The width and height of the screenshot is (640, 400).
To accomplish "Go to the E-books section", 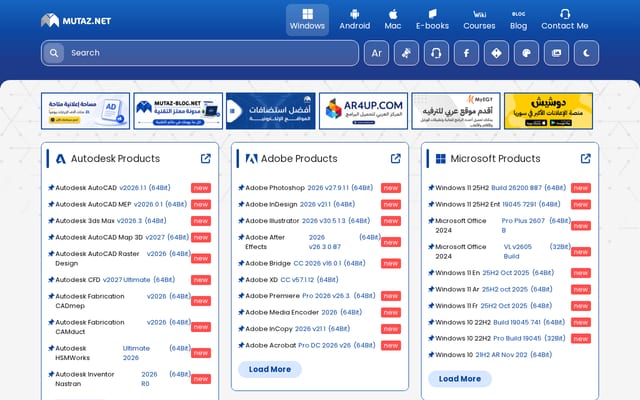I will click(432, 20).
